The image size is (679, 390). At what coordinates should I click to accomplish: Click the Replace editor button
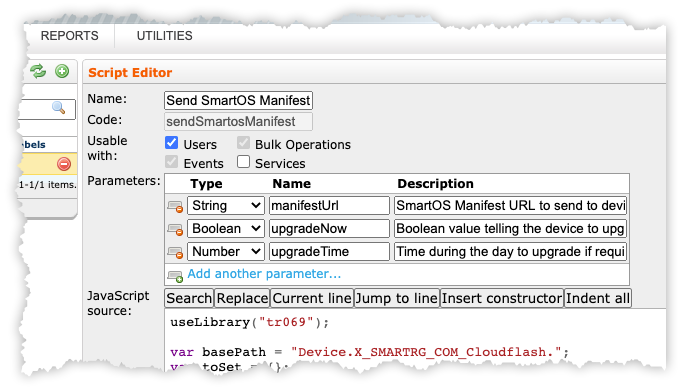coord(242,298)
